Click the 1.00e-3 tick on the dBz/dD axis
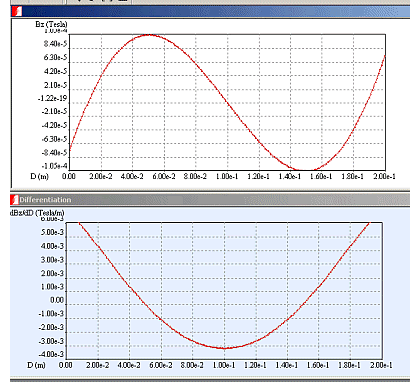 pos(52,287)
